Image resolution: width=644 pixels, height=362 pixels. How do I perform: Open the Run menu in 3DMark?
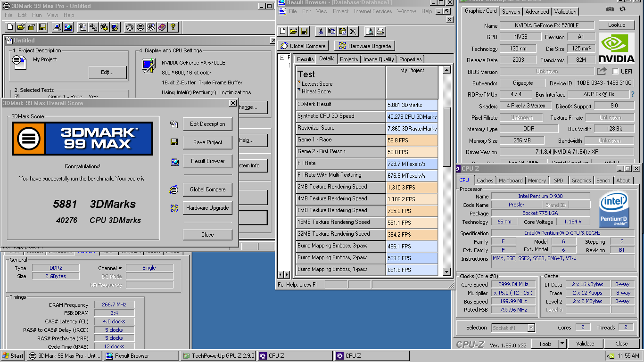click(37, 15)
